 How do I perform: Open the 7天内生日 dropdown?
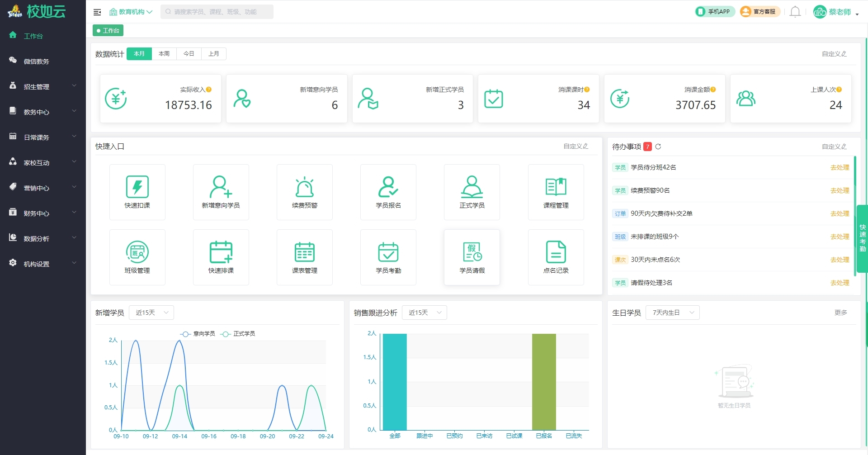(x=673, y=313)
